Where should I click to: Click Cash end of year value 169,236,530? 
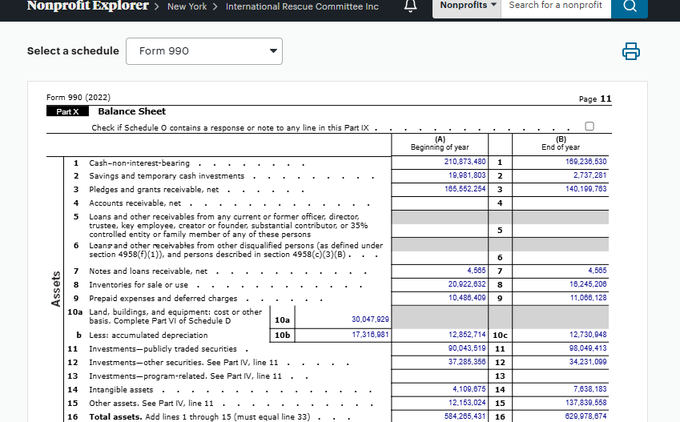(586, 162)
